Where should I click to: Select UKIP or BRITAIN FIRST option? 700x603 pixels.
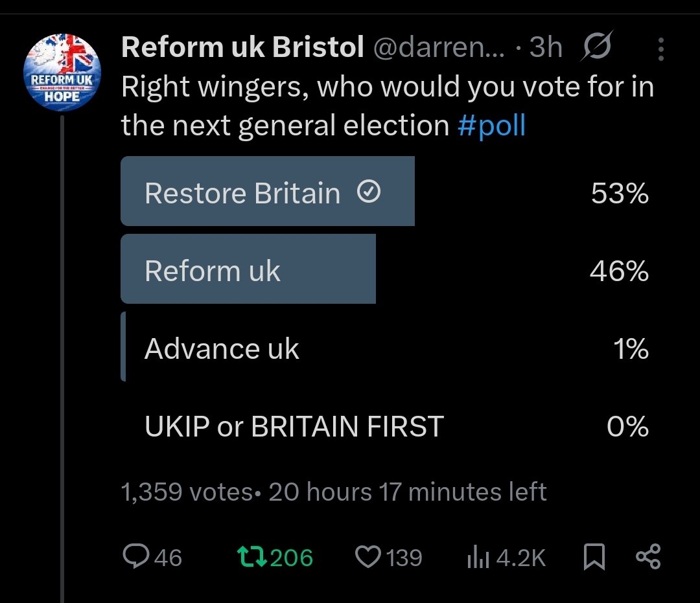click(294, 427)
